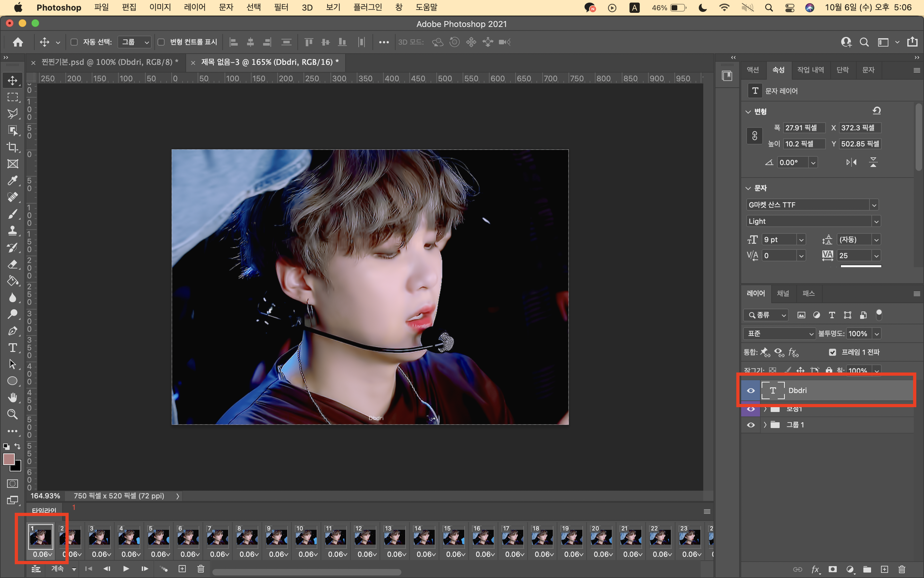Screen dimensions: 924x578
Task: Select the Object Selection tool
Action: tap(13, 130)
